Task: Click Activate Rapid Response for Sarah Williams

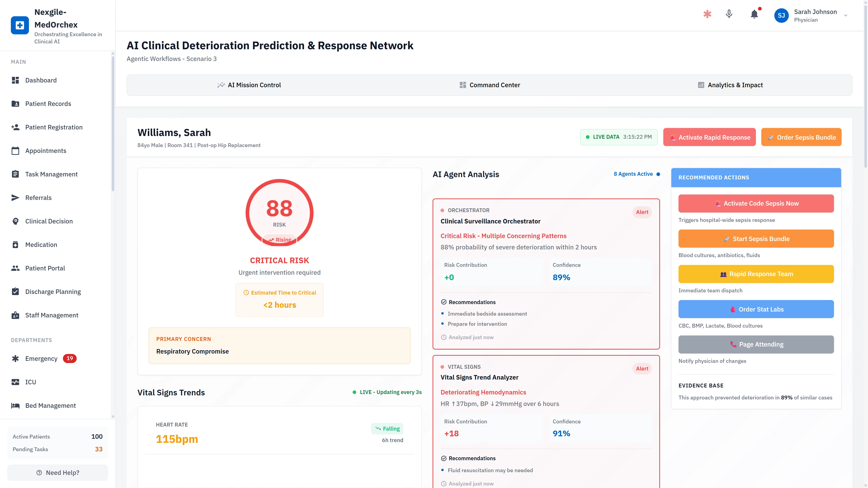Action: (709, 137)
